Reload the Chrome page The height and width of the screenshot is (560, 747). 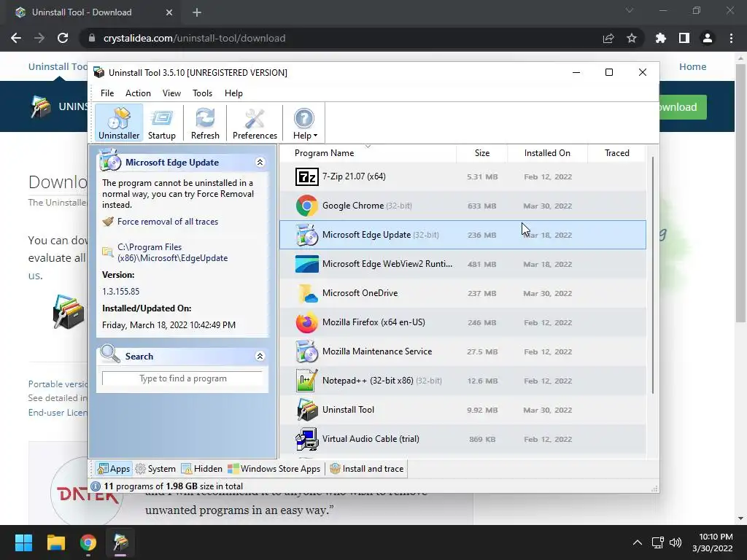click(x=63, y=38)
